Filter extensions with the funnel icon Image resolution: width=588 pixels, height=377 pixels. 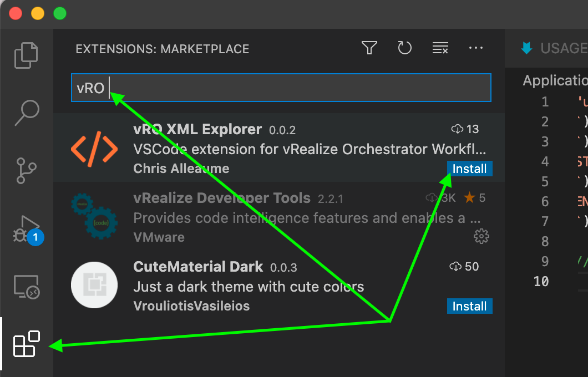coord(369,48)
